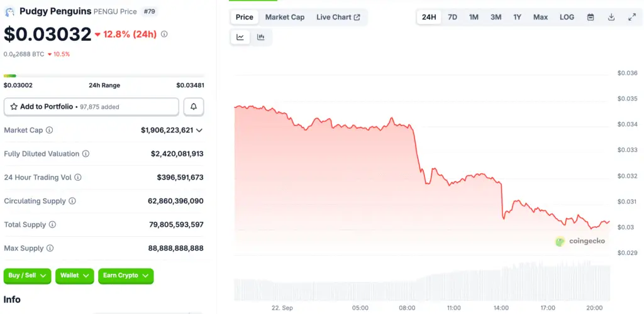
Task: Click the 24h Range progress bar
Action: pos(104,76)
